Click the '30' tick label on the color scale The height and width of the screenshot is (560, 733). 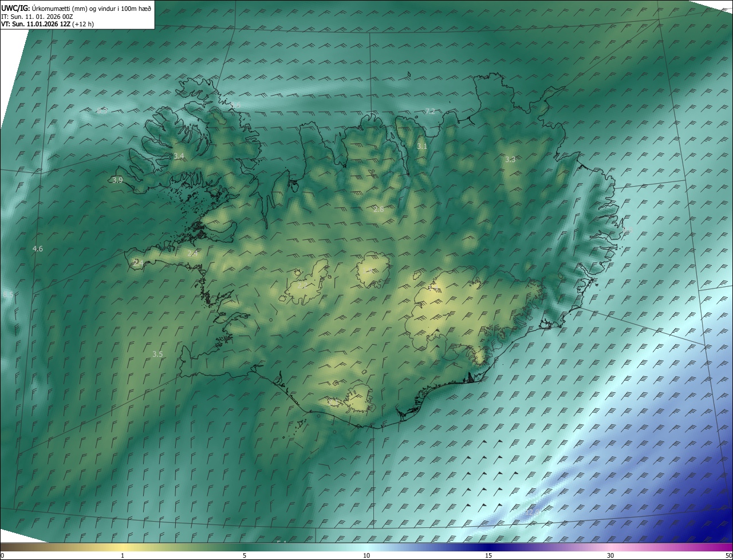coord(610,556)
